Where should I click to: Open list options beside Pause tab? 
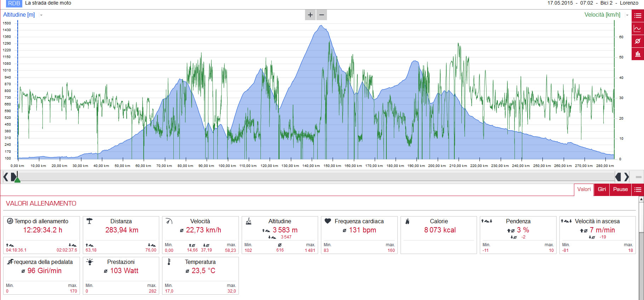coord(638,189)
